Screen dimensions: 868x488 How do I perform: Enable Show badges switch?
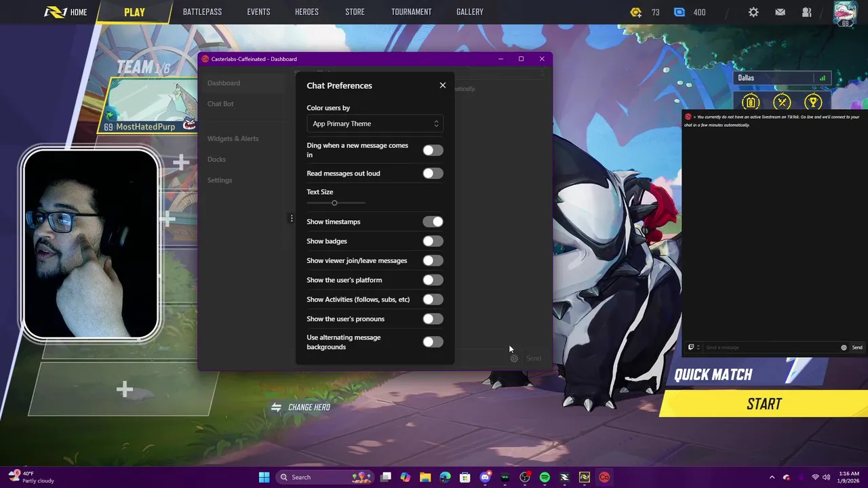click(x=433, y=241)
